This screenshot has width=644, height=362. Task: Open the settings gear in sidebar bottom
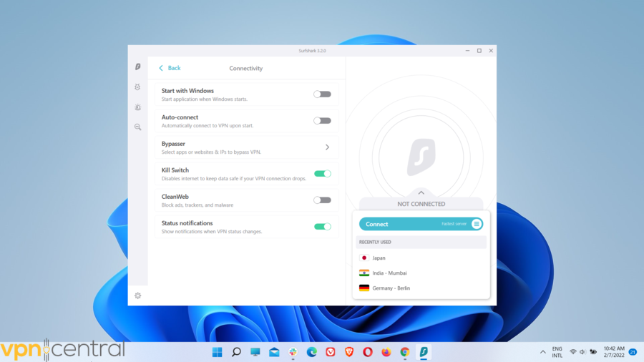pos(138,295)
